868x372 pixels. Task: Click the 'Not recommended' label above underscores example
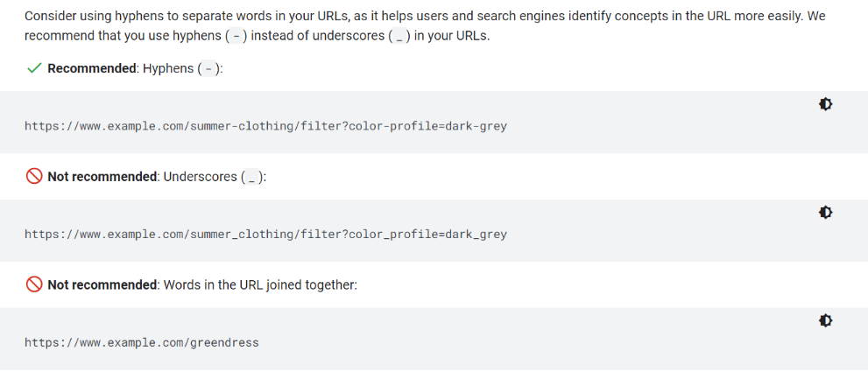click(102, 177)
